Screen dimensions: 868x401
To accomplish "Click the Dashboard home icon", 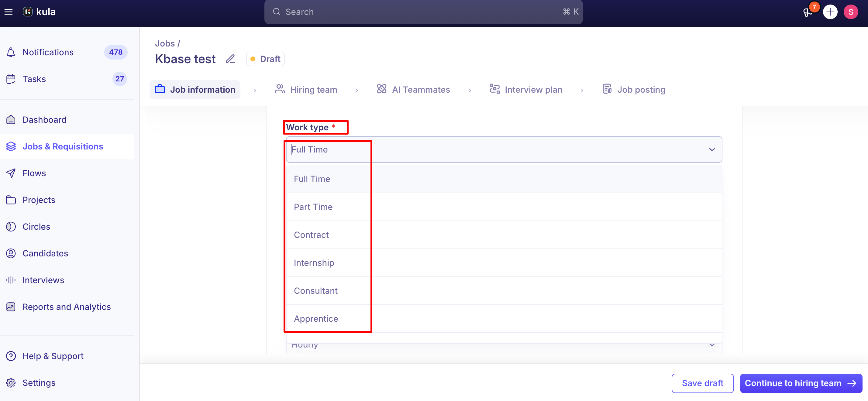I will [x=11, y=119].
